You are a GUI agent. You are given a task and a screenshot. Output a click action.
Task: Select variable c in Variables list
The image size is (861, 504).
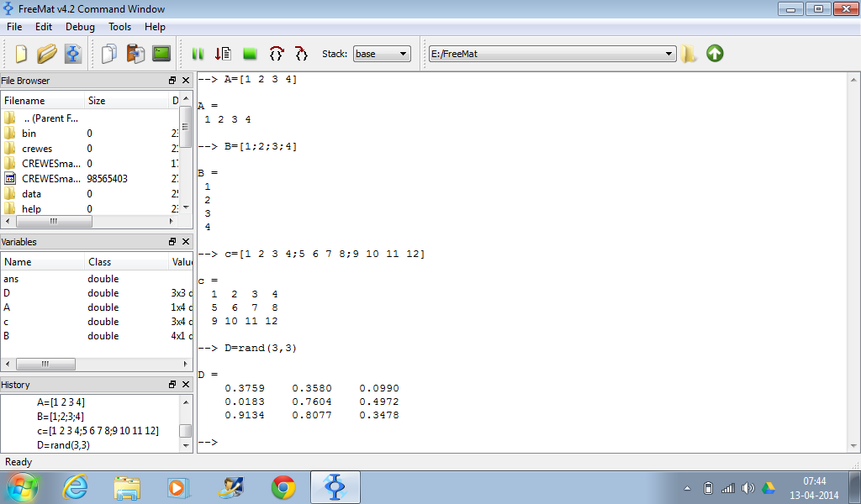point(97,322)
